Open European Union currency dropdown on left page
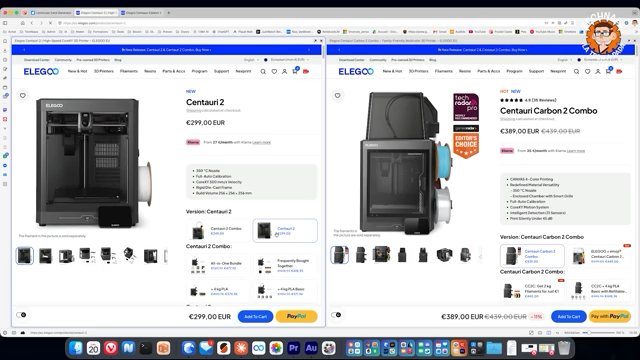Screen dimensions: 640x360 [x=287, y=60]
